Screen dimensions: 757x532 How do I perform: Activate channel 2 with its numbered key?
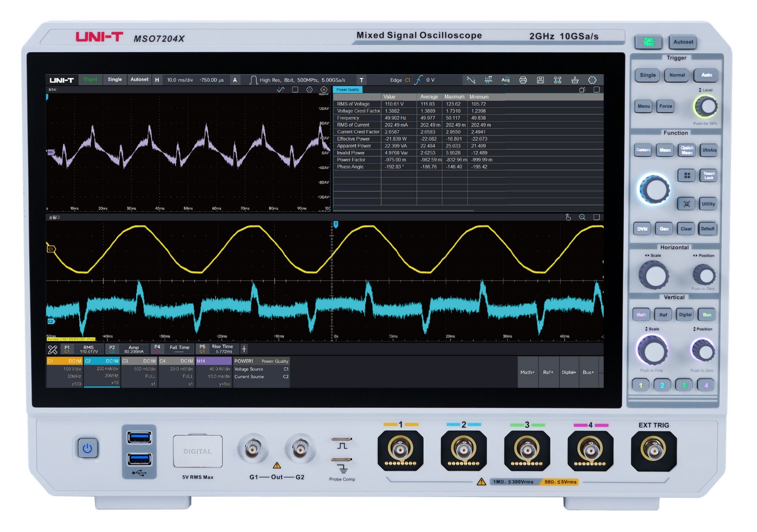click(x=663, y=385)
